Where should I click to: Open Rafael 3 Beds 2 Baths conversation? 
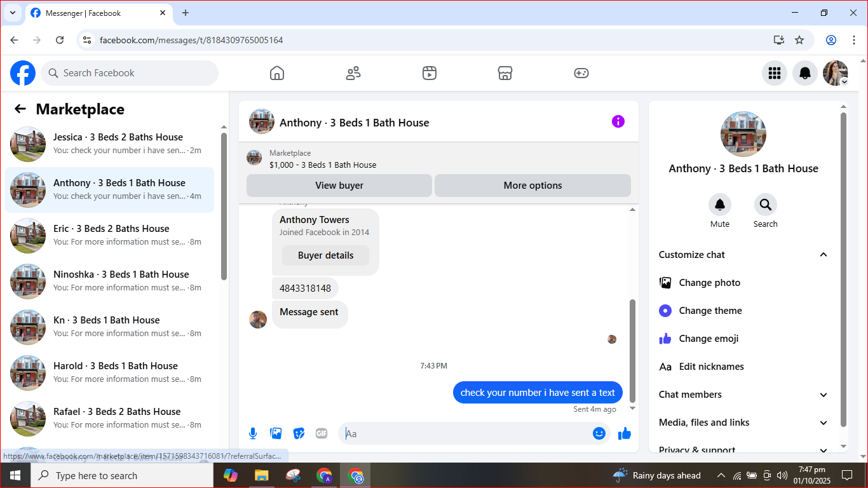(x=109, y=419)
